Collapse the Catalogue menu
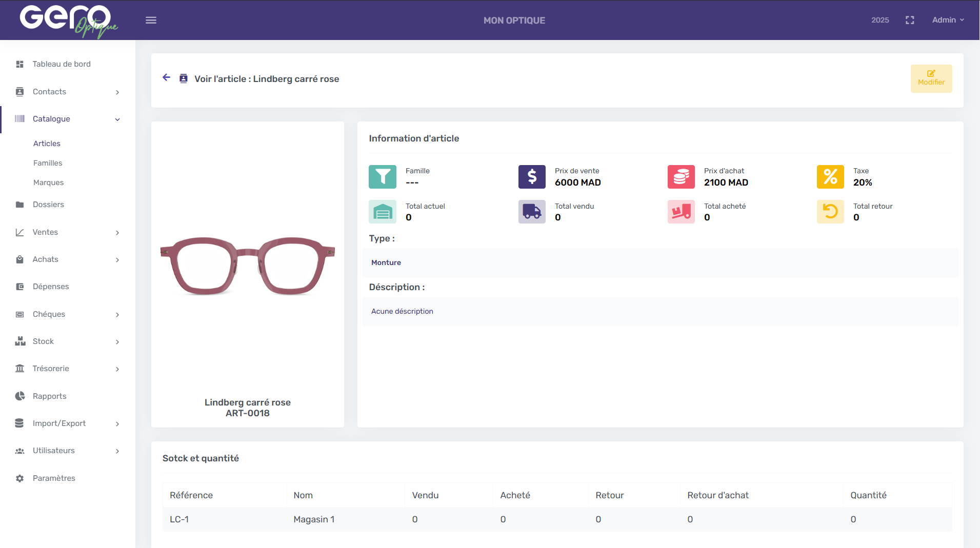Screen dimensions: 980x548 tap(68, 119)
